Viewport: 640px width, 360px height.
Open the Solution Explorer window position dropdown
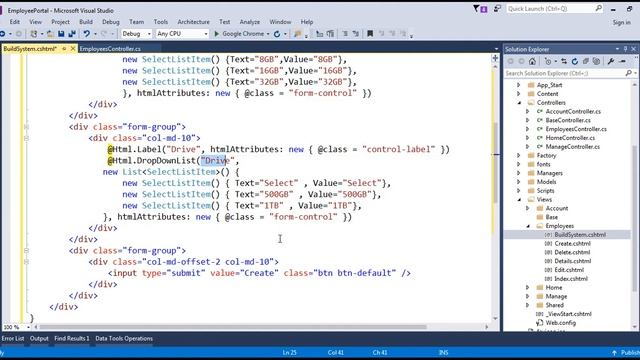pos(617,49)
